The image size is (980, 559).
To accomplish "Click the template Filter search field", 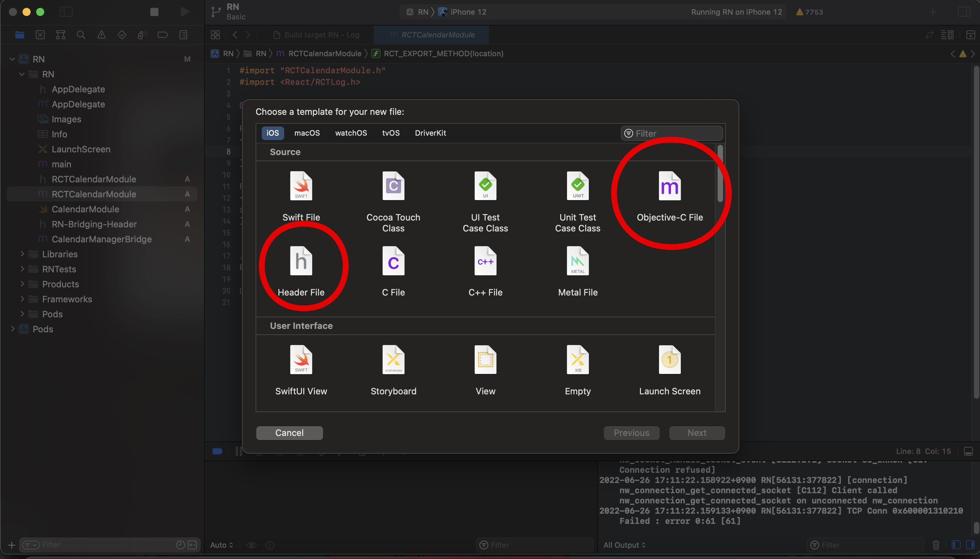I will pos(675,133).
